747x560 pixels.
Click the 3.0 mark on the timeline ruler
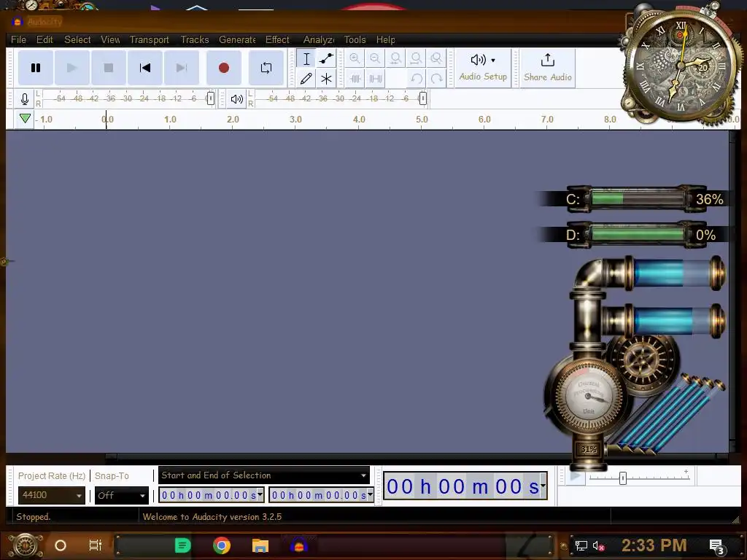(295, 119)
